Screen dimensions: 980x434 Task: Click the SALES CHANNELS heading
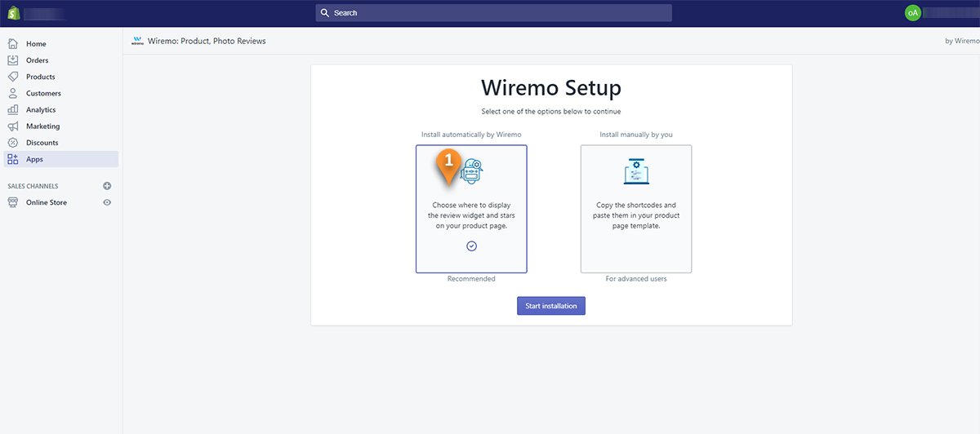pos(33,186)
